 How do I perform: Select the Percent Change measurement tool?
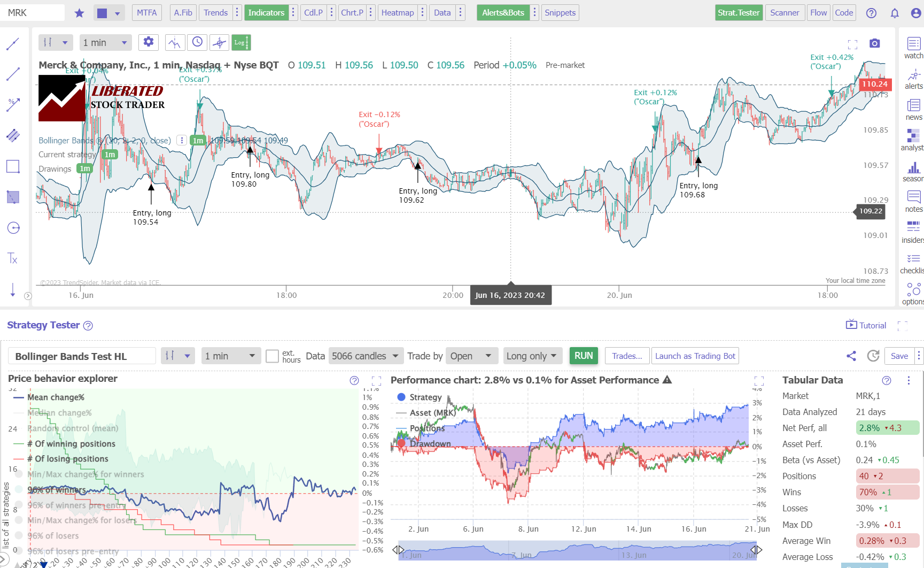click(x=13, y=105)
